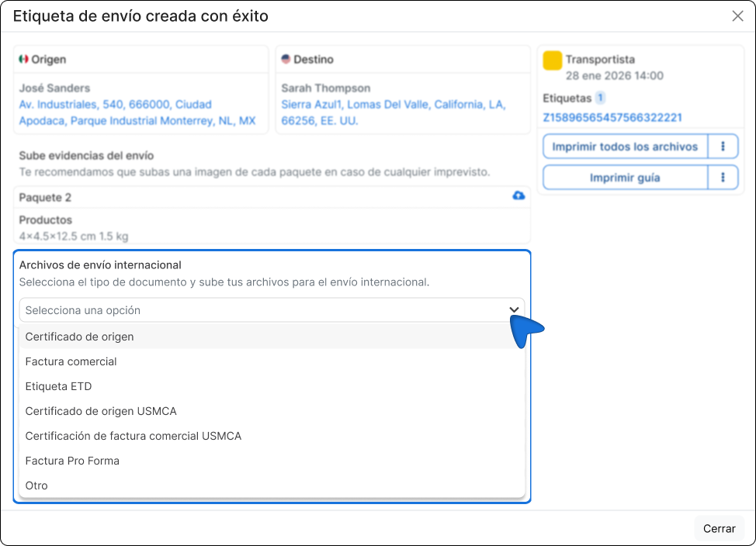
Task: Click the cloud upload icon for Paquete 2
Action: (518, 197)
